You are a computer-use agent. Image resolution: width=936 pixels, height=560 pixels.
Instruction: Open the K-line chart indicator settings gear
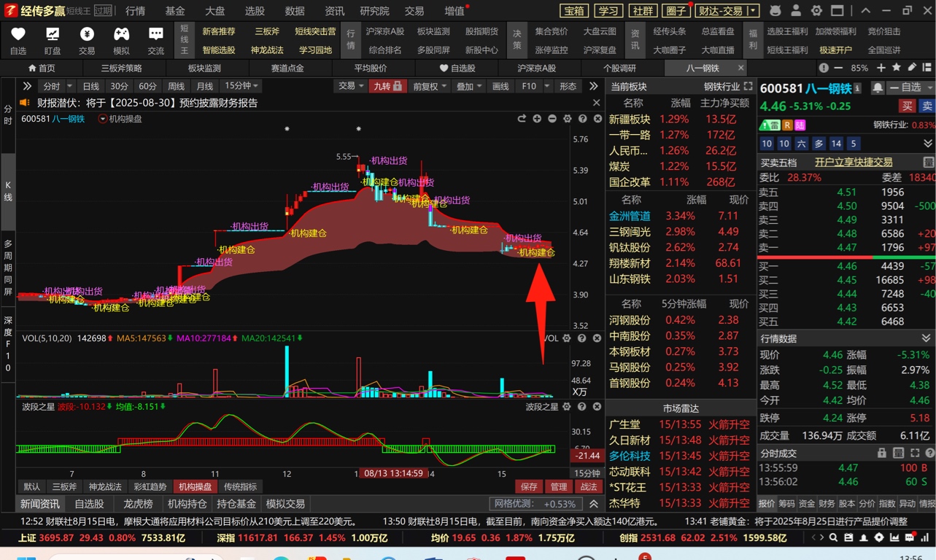click(x=567, y=118)
